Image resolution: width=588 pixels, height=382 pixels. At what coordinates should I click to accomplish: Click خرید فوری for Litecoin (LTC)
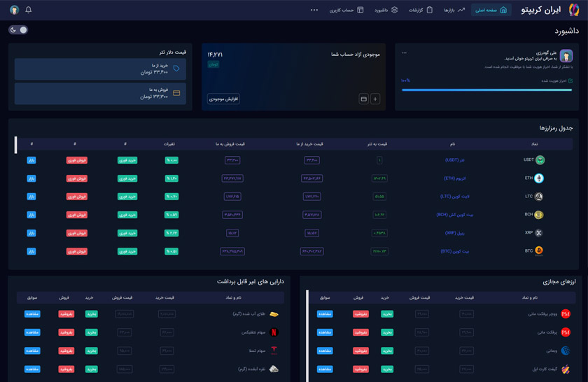[x=127, y=197]
